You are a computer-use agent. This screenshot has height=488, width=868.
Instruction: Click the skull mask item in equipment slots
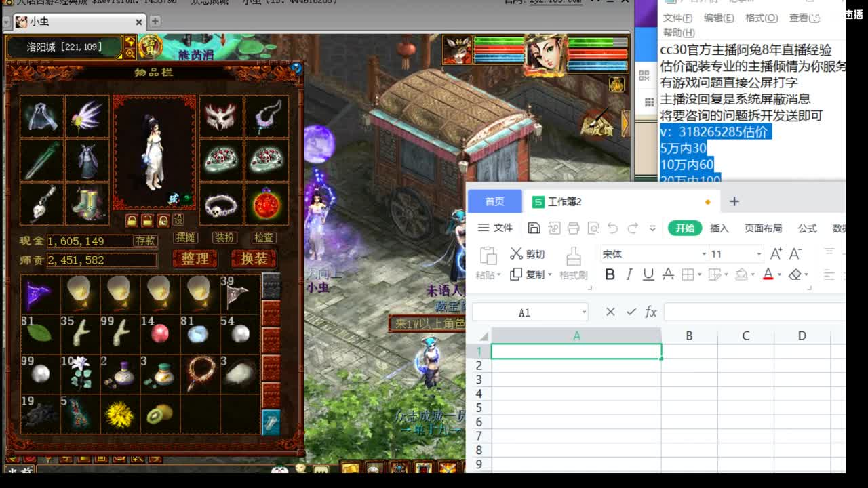click(220, 117)
